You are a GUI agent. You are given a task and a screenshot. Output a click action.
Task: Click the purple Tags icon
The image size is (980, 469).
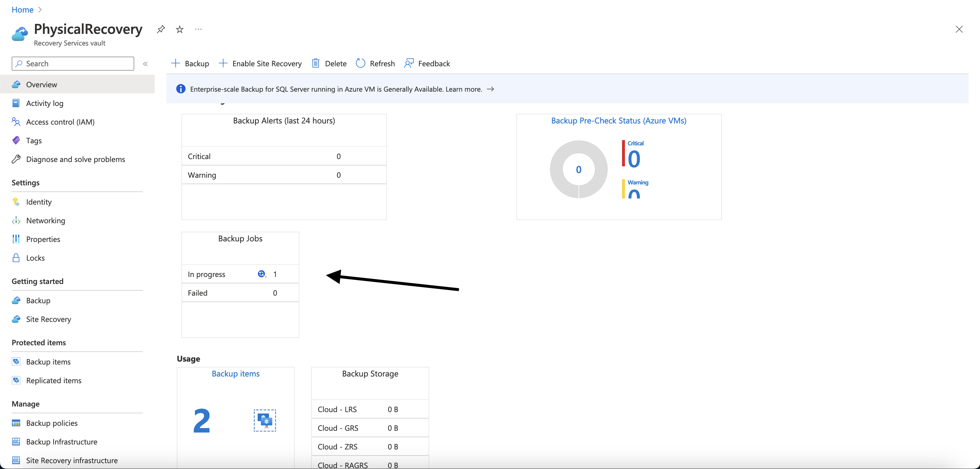point(16,140)
